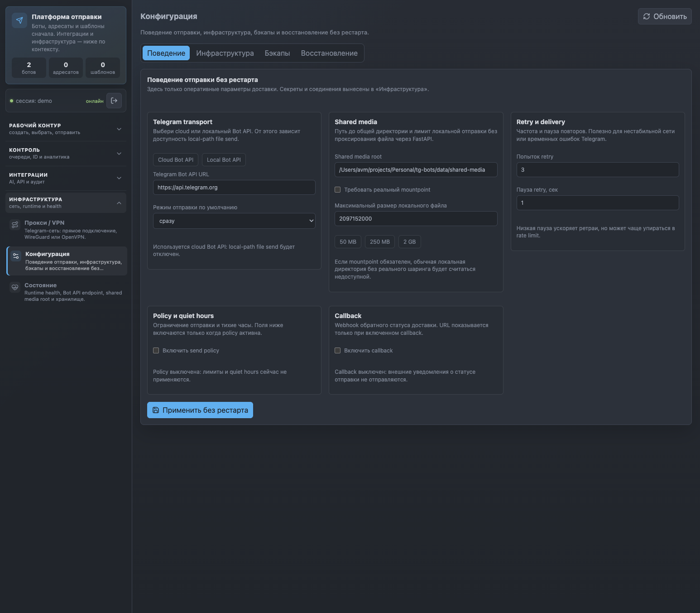Expand the Контроль section chevron

pyautogui.click(x=119, y=153)
